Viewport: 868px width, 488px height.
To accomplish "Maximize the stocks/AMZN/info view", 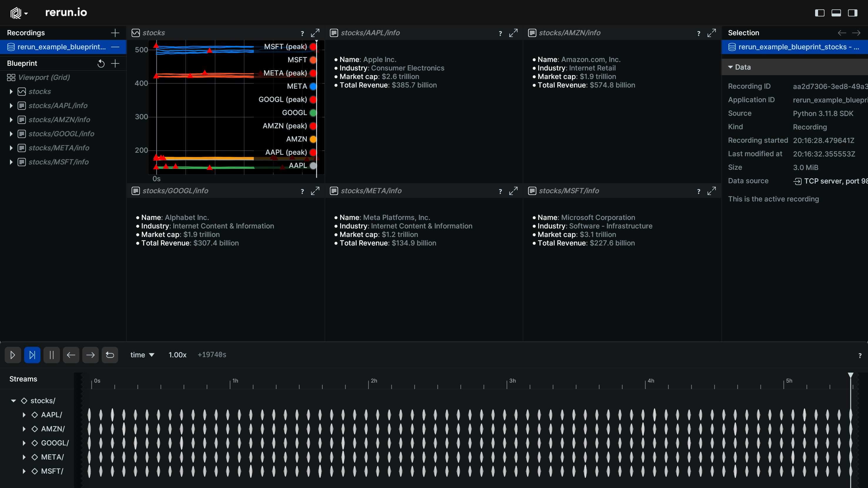I will tap(711, 33).
